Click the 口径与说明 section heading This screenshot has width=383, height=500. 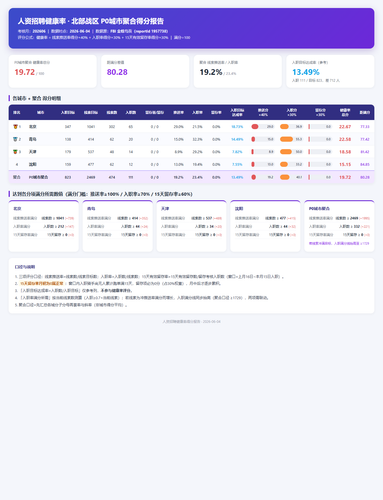pyautogui.click(x=25, y=267)
